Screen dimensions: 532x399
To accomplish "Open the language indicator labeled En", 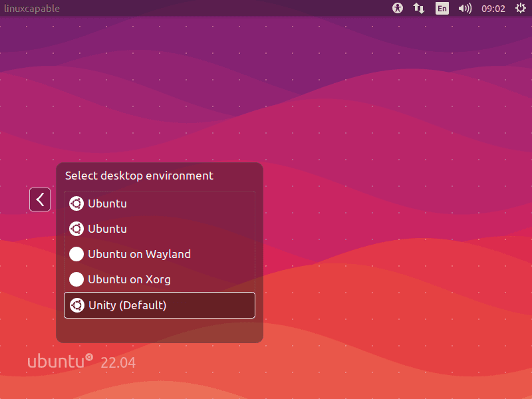I will tap(442, 9).
